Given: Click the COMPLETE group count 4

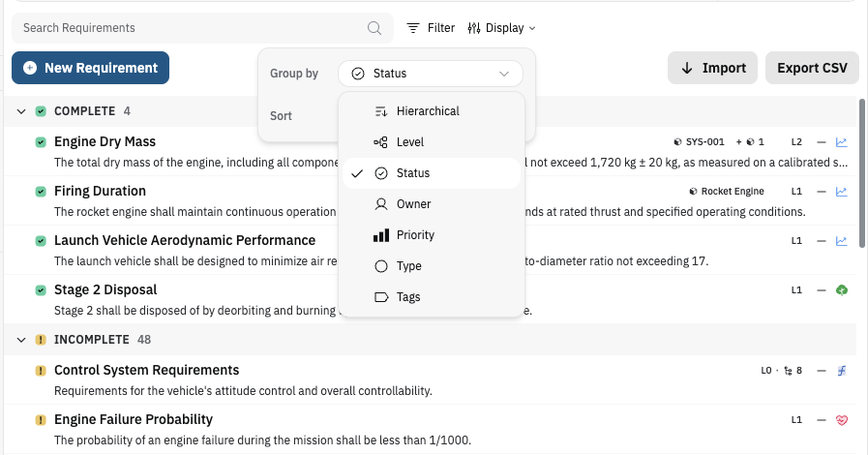Looking at the screenshot, I should 127,111.
